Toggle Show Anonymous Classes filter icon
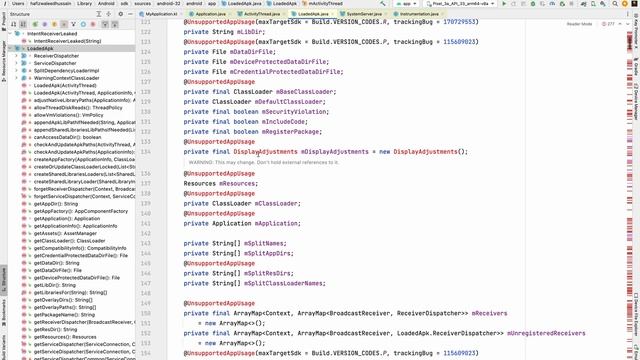Screen dimensions: 640x360 (x=73, y=24)
